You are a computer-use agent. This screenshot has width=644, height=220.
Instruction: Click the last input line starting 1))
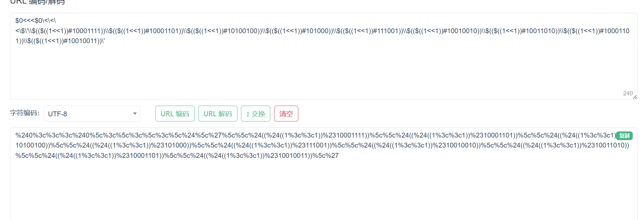[x=60, y=41]
